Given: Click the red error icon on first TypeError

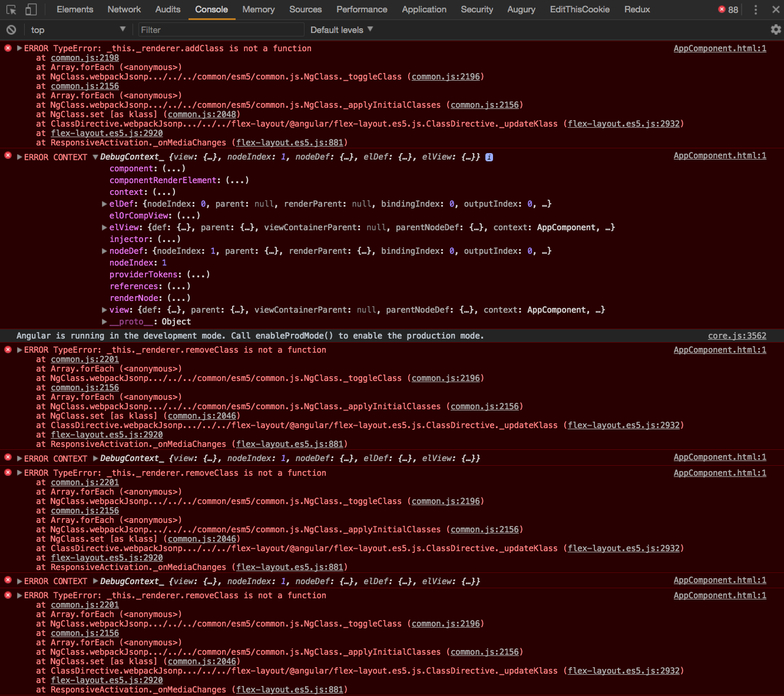Looking at the screenshot, I should point(8,48).
